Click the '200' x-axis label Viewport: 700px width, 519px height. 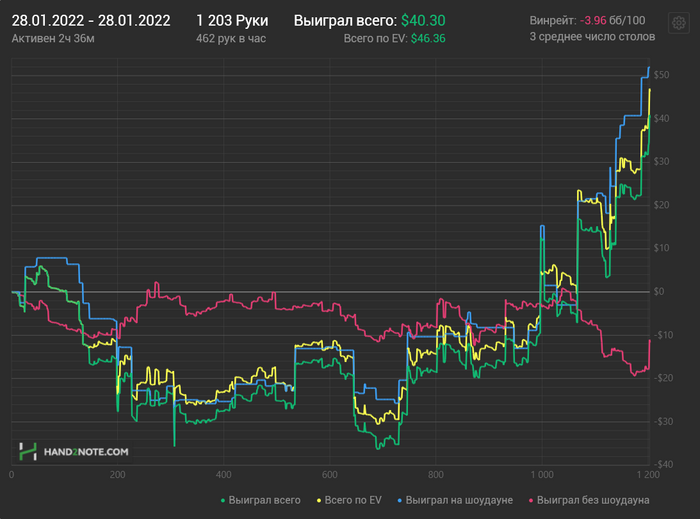click(x=117, y=475)
